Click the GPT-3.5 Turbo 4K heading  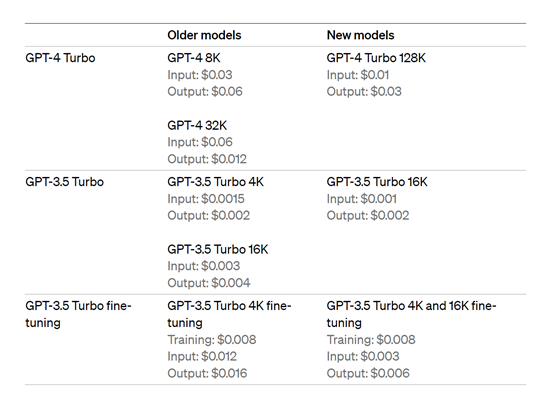(216, 182)
